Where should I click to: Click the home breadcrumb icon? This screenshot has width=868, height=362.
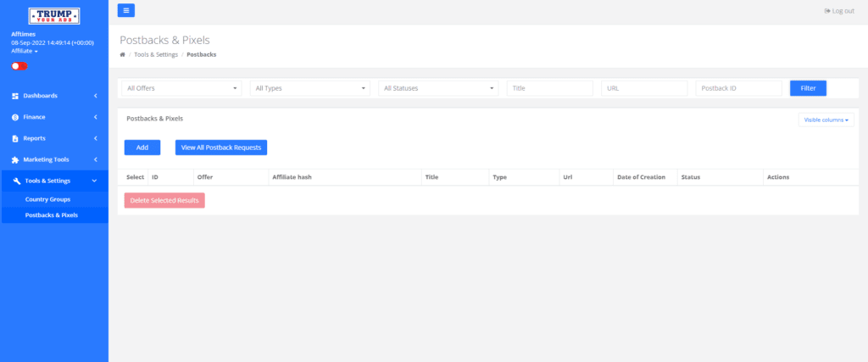click(x=122, y=55)
